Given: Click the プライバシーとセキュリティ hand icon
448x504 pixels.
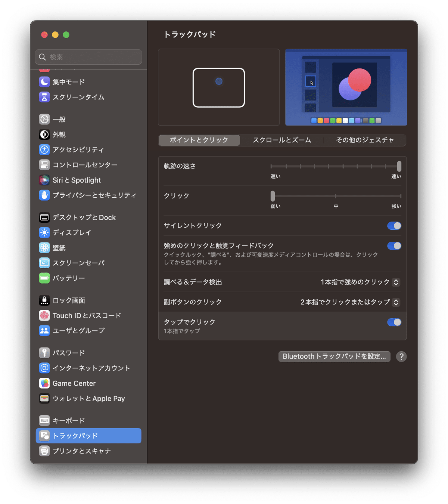Looking at the screenshot, I should [44, 195].
